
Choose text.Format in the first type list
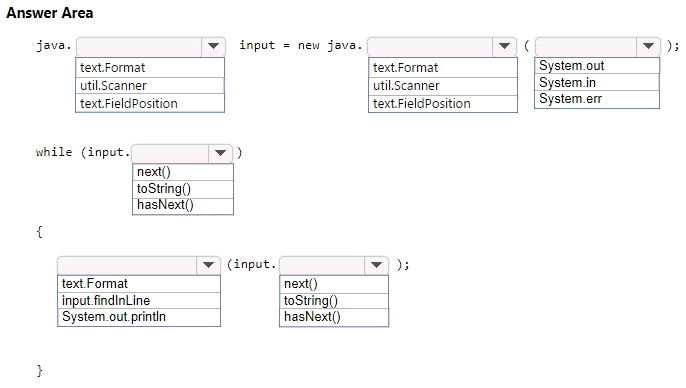point(150,68)
